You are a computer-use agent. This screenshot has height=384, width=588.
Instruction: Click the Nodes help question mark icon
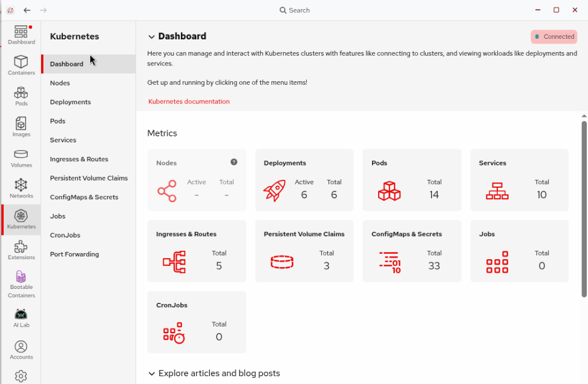pos(234,162)
